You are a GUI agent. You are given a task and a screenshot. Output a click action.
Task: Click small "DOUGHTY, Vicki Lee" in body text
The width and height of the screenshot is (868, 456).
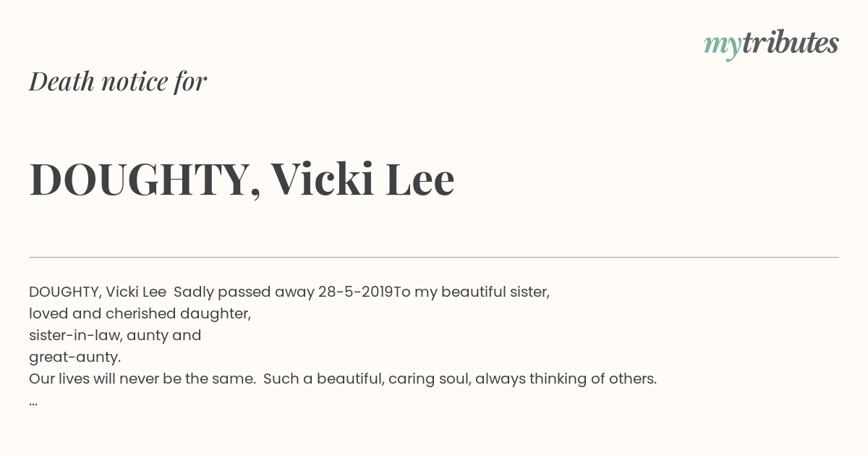pos(98,292)
